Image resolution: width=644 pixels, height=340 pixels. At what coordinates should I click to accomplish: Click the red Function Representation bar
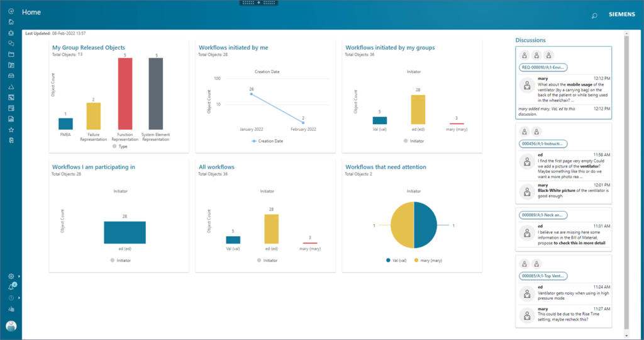pos(125,94)
